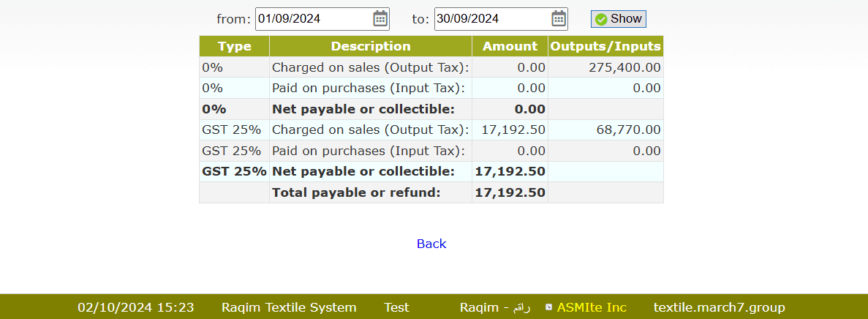
Task: Click the Amount column header
Action: click(x=510, y=46)
